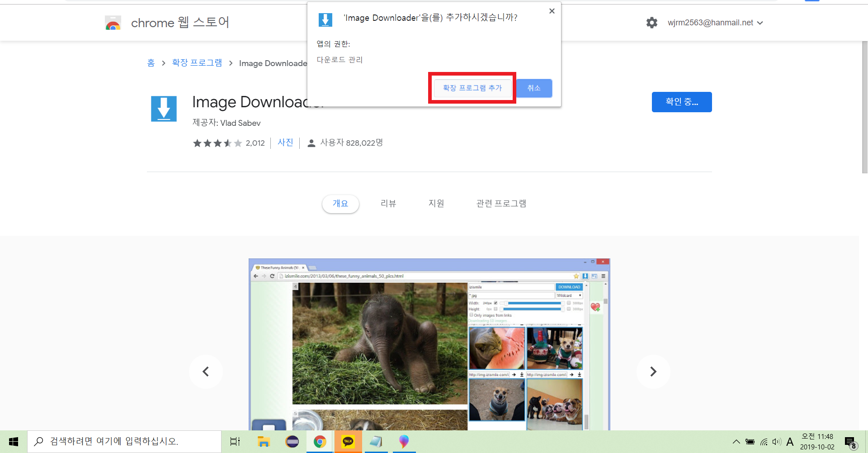This screenshot has width=868, height=453.
Task: Click the Chrome icon in taskbar
Action: click(320, 442)
